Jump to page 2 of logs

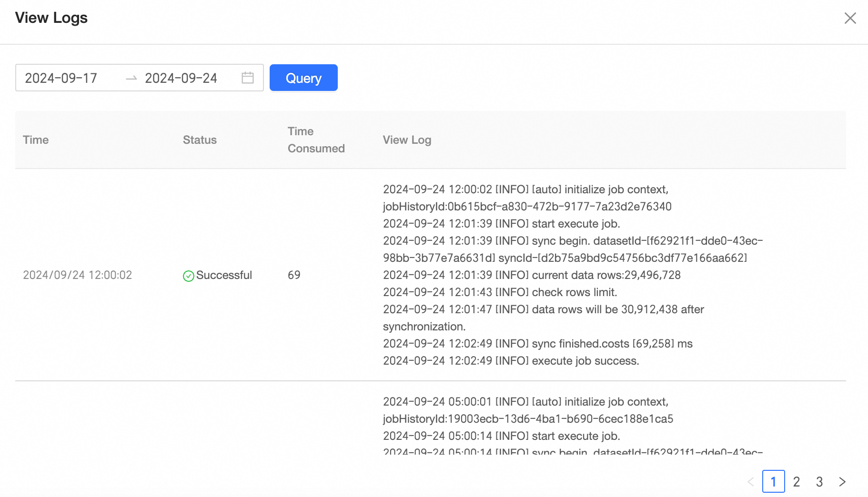point(797,482)
